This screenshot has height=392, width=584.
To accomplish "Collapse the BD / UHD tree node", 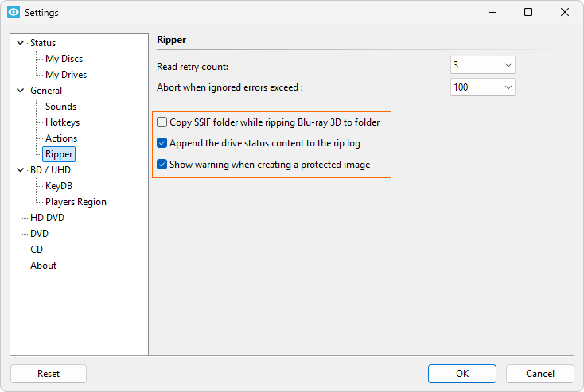I will [21, 170].
